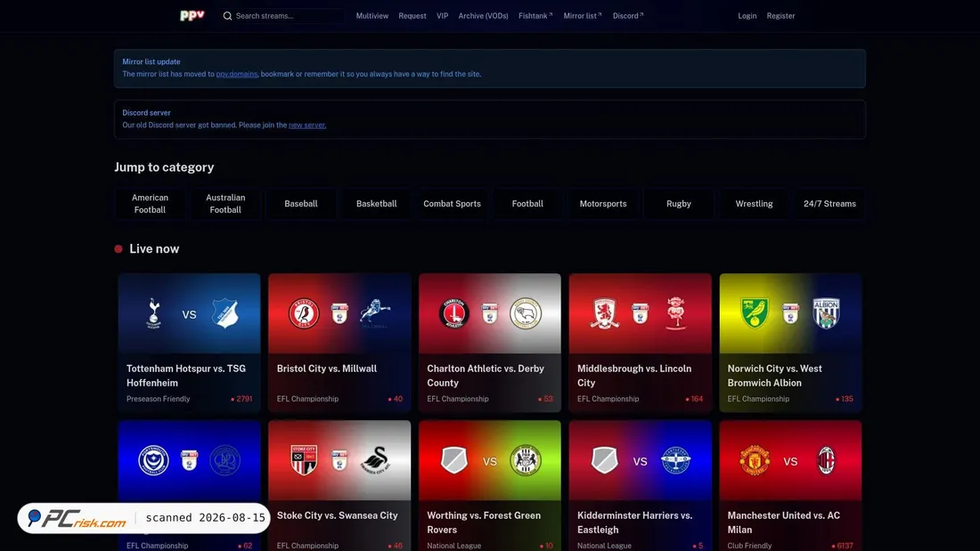This screenshot has height=551, width=980.
Task: Open the Discord nav link
Action: pyautogui.click(x=628, y=16)
